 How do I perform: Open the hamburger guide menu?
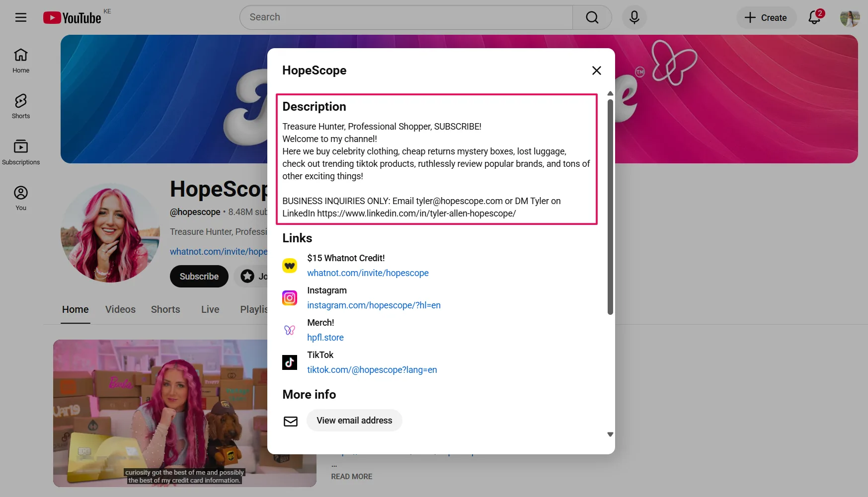[x=21, y=18]
